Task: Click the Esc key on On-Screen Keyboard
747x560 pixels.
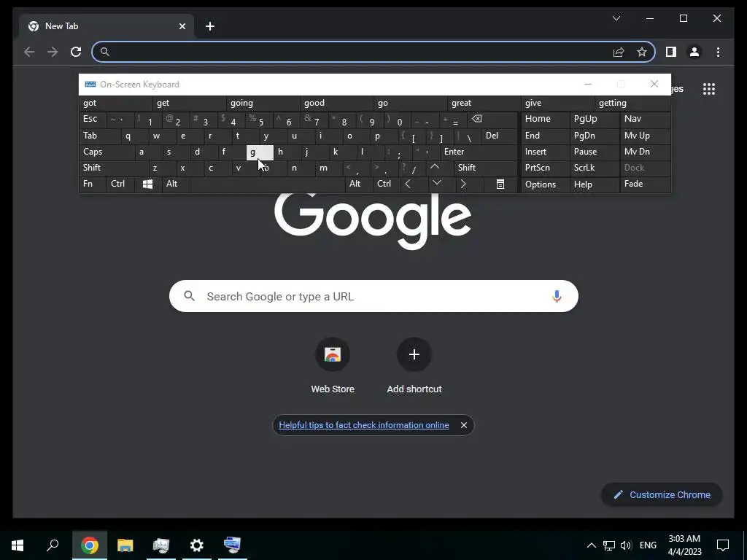Action: 93,119
